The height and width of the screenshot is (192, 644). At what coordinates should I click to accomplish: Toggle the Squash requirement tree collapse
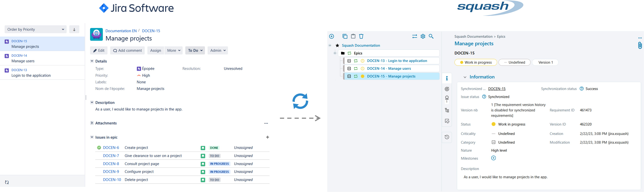[x=332, y=45]
